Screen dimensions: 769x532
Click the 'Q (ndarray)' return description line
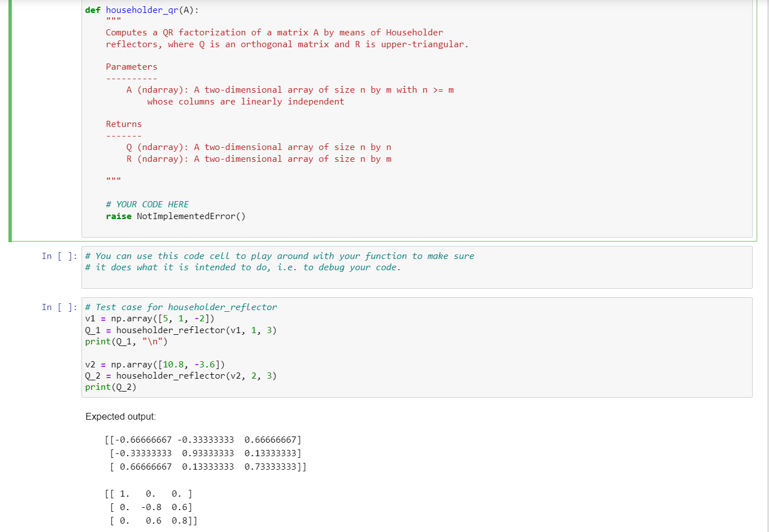(259, 147)
